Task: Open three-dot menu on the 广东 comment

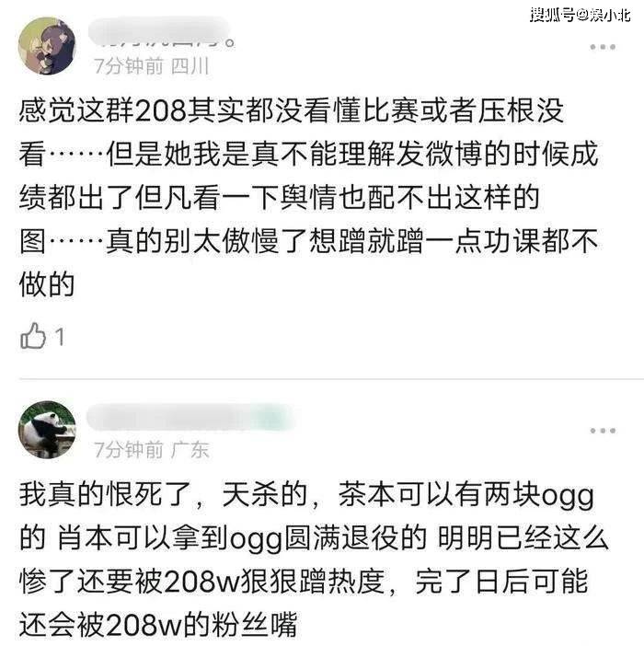Action: (x=603, y=431)
